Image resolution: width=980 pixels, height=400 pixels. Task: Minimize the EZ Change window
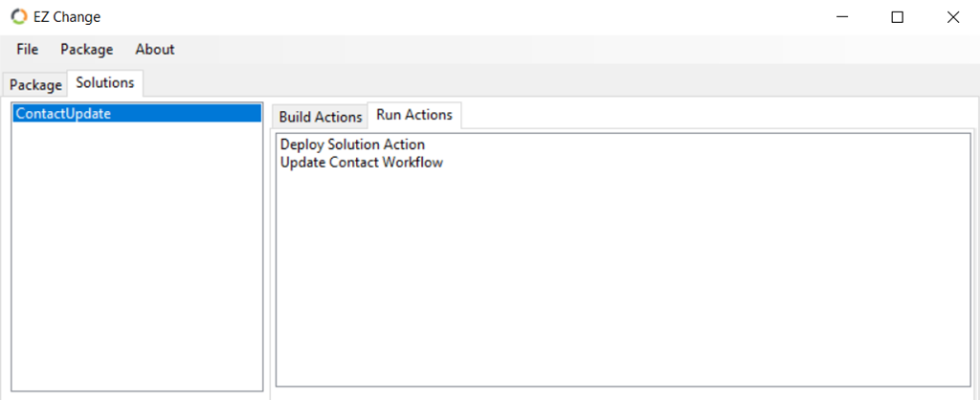844,17
